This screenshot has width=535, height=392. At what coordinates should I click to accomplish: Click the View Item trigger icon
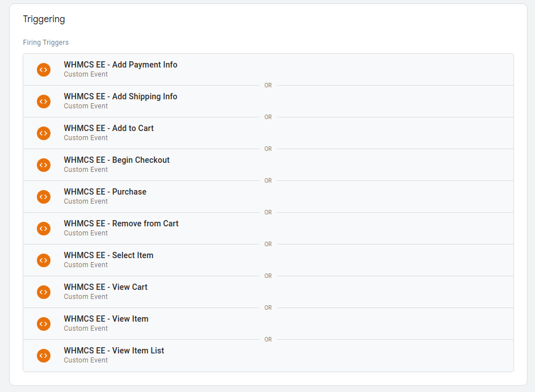[44, 323]
